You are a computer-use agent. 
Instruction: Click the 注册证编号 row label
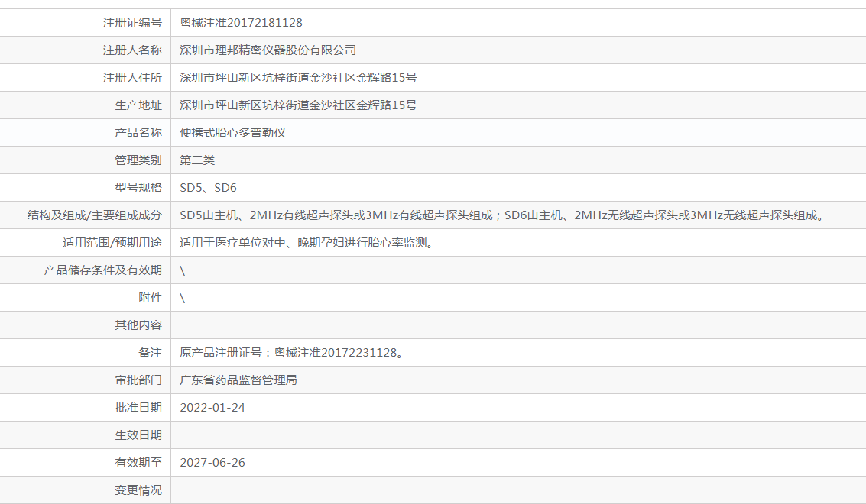coord(132,23)
